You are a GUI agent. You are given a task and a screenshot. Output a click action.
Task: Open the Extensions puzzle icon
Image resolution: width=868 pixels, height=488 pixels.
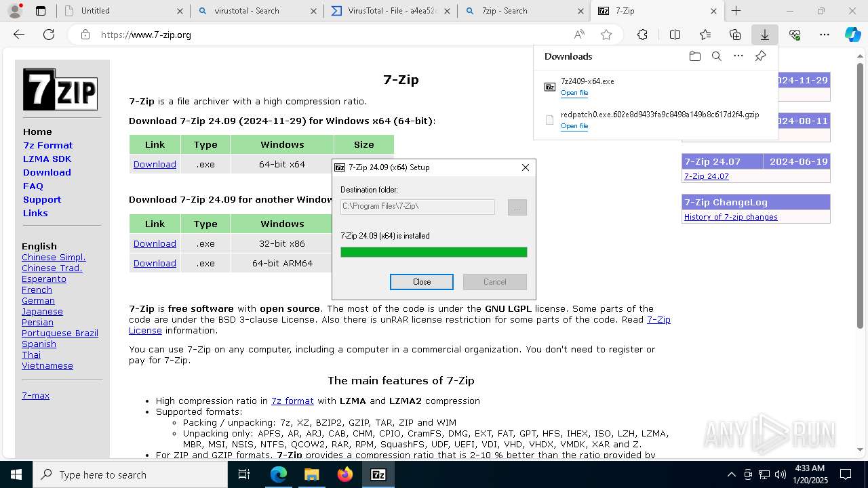pos(642,35)
